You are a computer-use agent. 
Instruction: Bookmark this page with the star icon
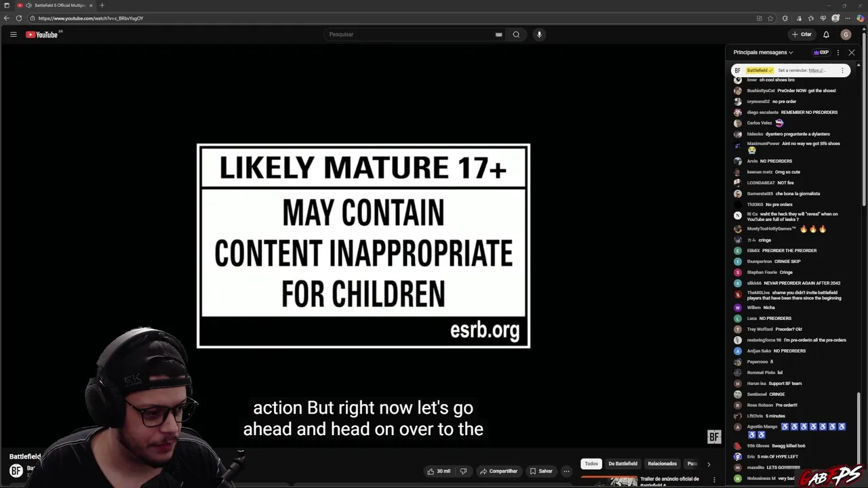coord(770,18)
